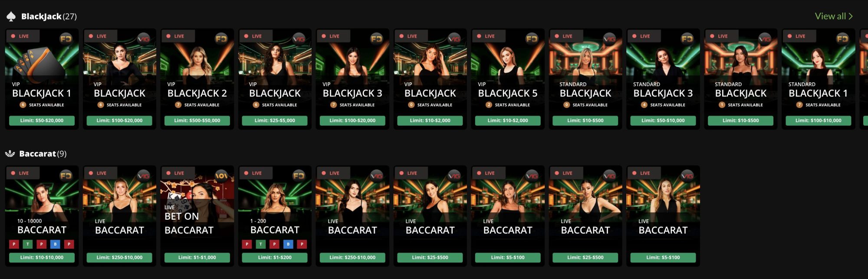The height and width of the screenshot is (279, 868).
Task: Choose Limit: $100-$10,000 Standard Blackjack 1
Action: pyautogui.click(x=818, y=120)
